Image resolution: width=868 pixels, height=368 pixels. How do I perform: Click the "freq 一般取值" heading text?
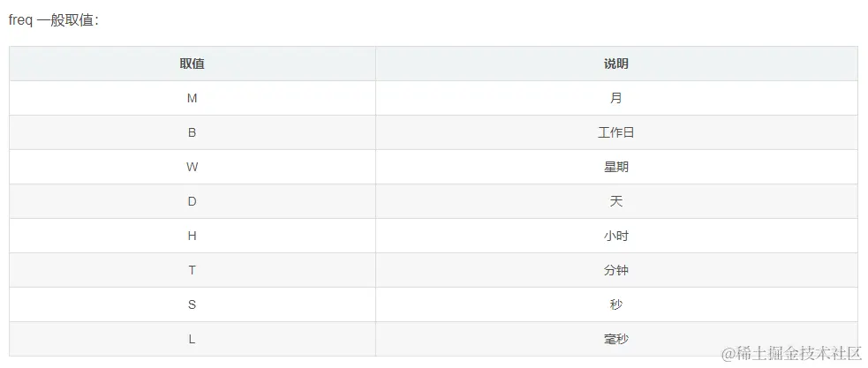click(x=54, y=20)
